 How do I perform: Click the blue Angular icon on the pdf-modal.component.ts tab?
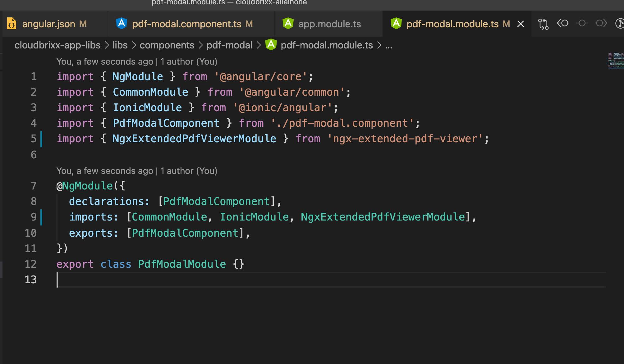(122, 24)
